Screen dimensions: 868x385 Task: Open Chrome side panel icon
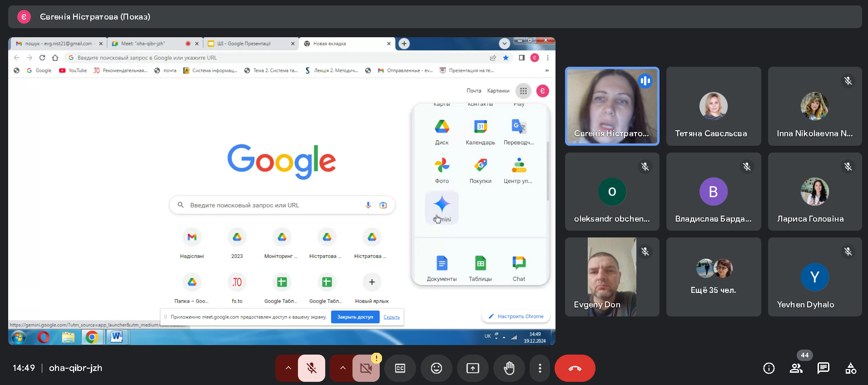521,58
